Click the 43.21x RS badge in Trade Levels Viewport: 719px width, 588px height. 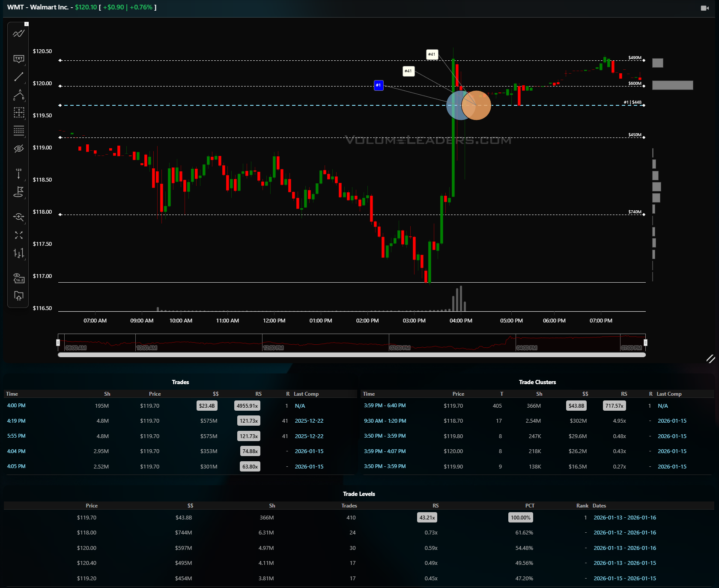click(x=427, y=518)
